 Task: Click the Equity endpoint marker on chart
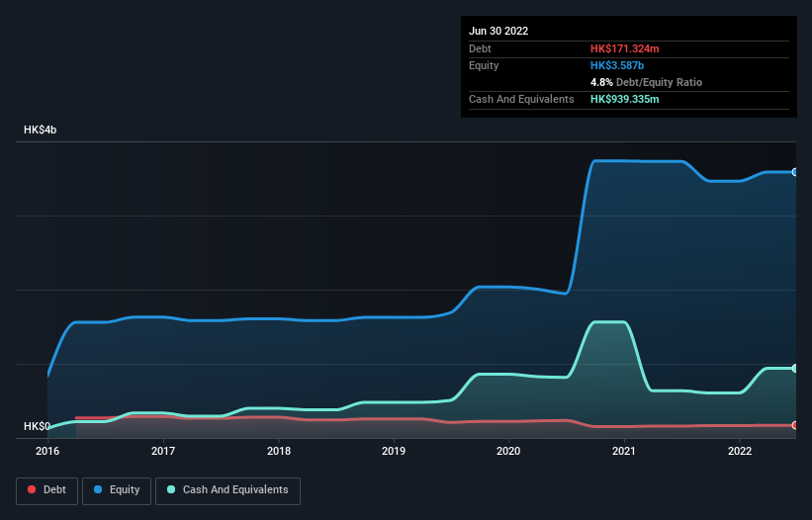pos(795,172)
